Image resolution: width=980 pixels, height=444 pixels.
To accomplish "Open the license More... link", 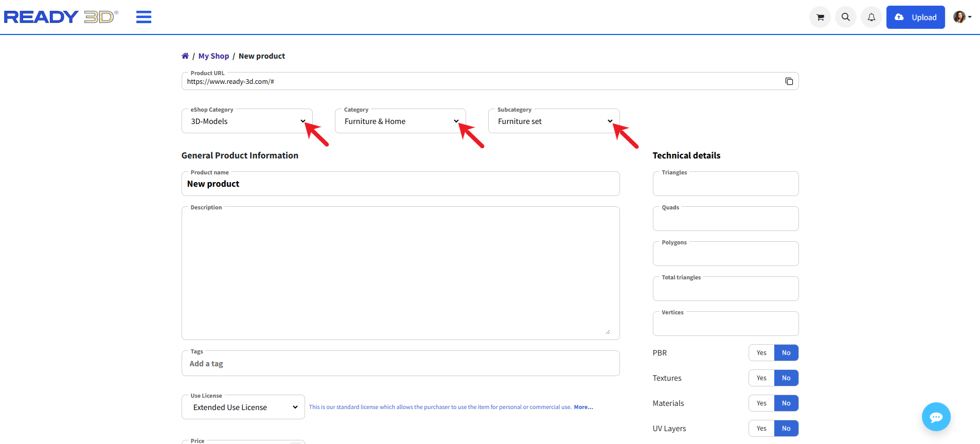I will [583, 407].
